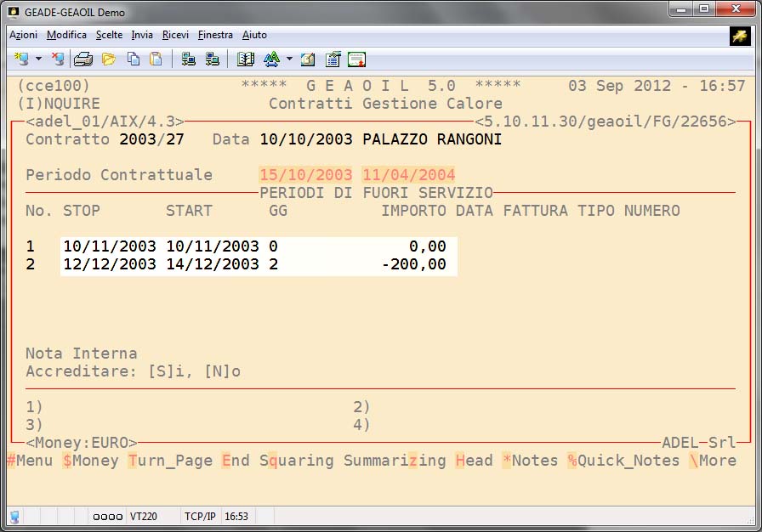This screenshot has height=532, width=762.
Task: Click the printer icon
Action: (x=82, y=59)
